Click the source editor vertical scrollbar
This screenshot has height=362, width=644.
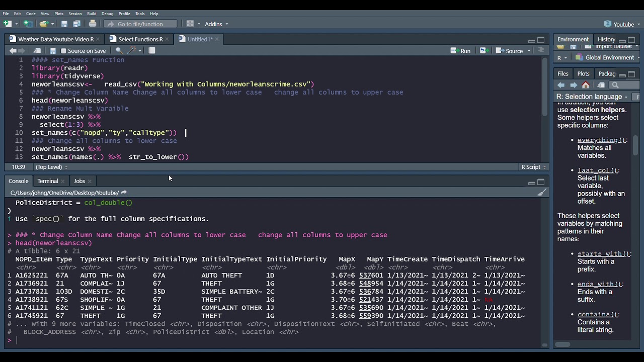point(545,88)
